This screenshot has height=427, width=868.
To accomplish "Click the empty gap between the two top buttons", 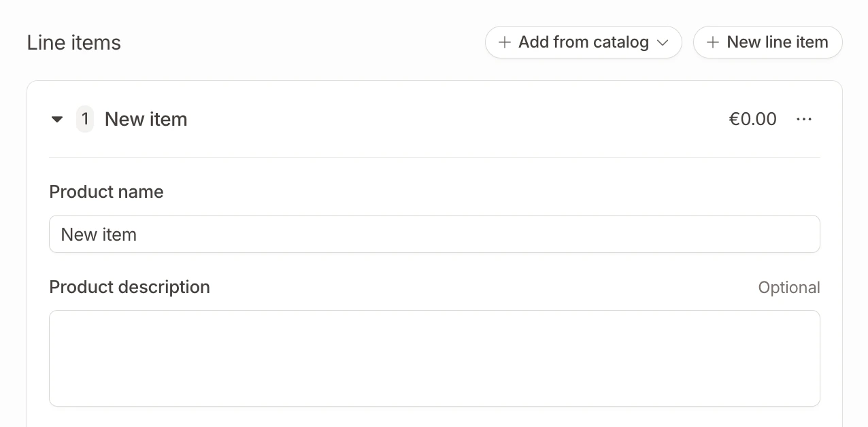I will click(x=688, y=42).
